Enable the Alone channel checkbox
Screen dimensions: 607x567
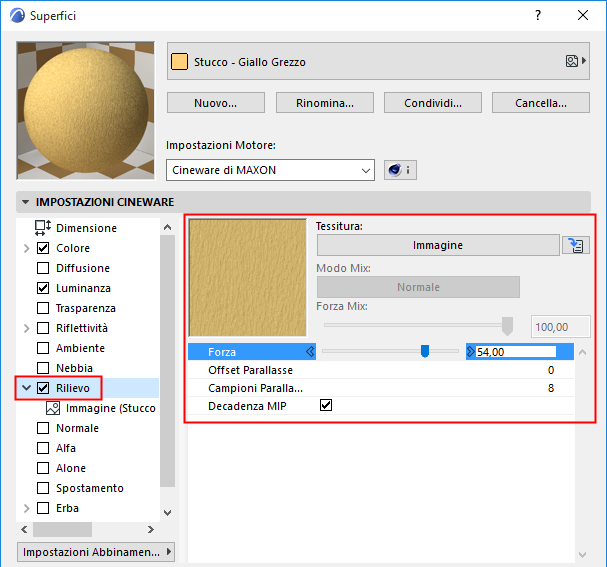(43, 468)
